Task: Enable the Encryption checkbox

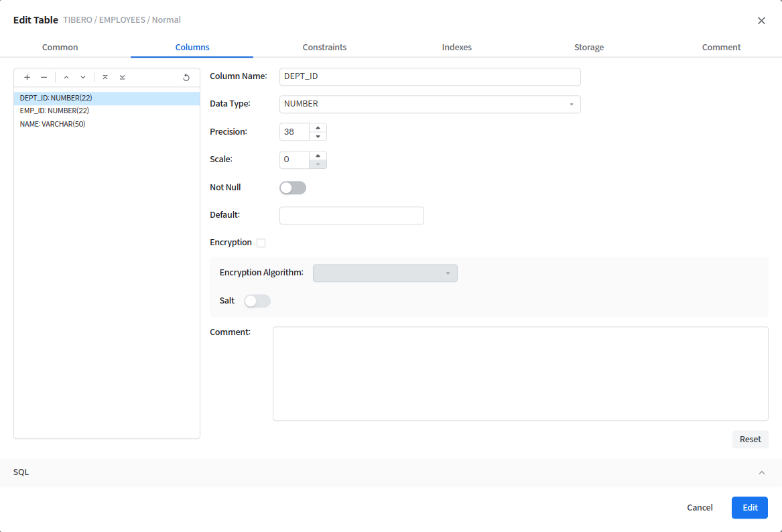Action: pos(261,243)
